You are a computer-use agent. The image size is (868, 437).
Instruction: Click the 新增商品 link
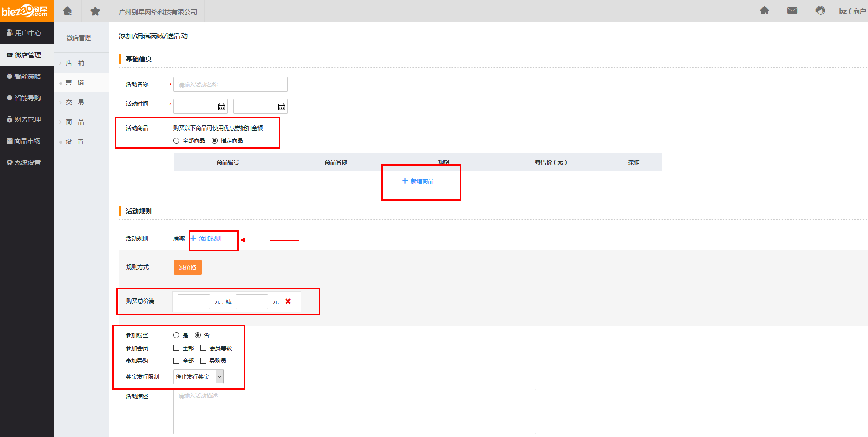point(418,181)
